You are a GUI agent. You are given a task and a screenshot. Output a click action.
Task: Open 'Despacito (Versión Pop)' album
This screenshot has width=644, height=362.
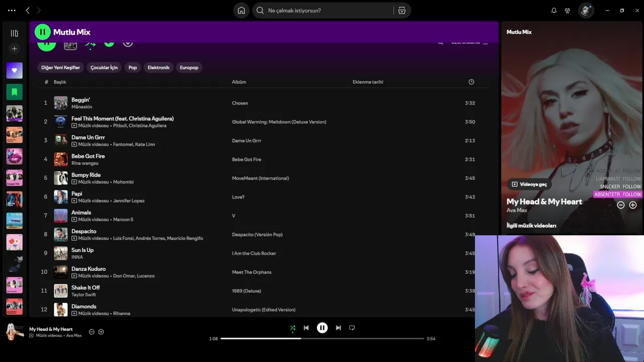point(257,235)
